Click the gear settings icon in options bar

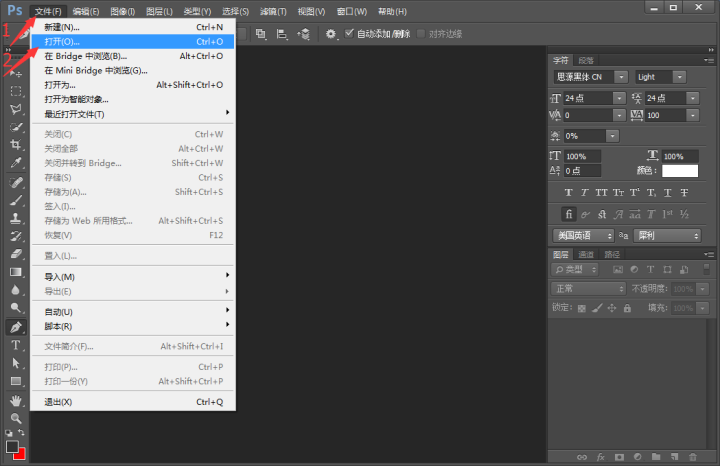[331, 34]
